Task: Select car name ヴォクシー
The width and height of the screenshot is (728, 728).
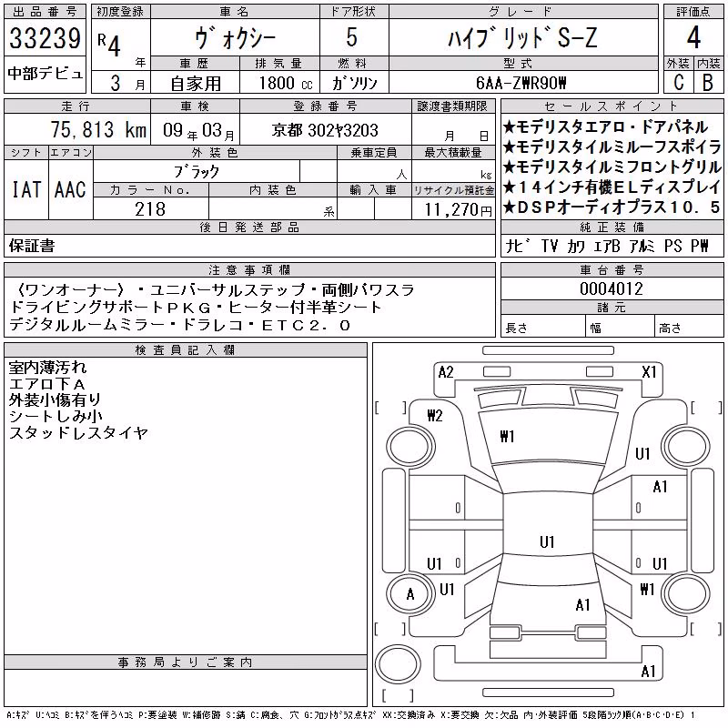Action: [x=235, y=38]
